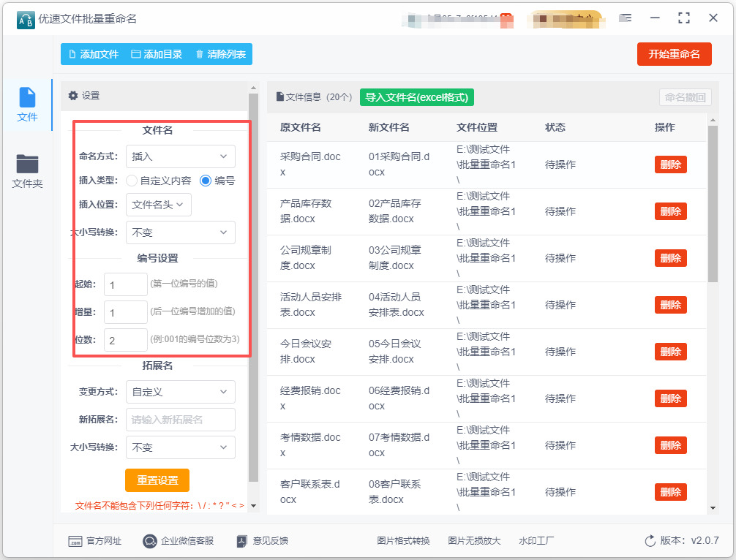Open the 变更方式 dropdown showing 自定义

[180, 392]
